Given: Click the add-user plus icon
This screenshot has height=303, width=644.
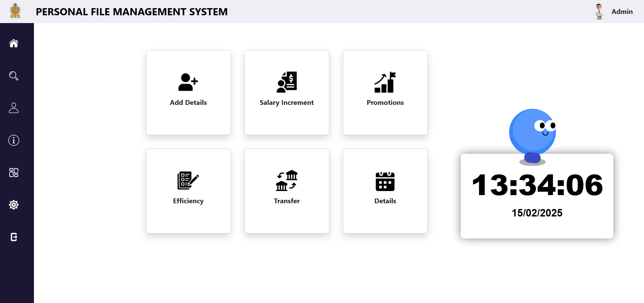Looking at the screenshot, I should tap(188, 82).
